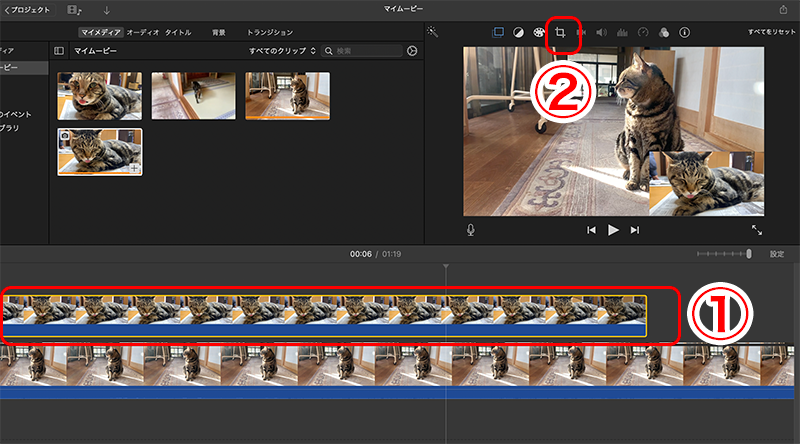Go back to プロジェクト

pyautogui.click(x=27, y=9)
